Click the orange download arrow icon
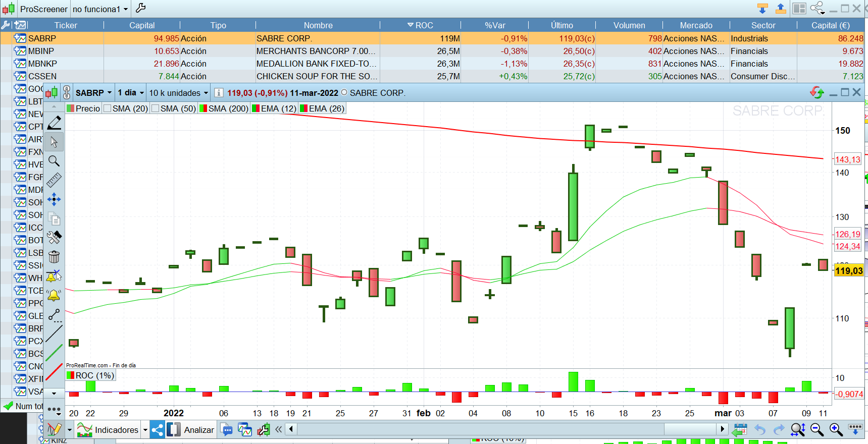868x444 pixels. click(762, 8)
